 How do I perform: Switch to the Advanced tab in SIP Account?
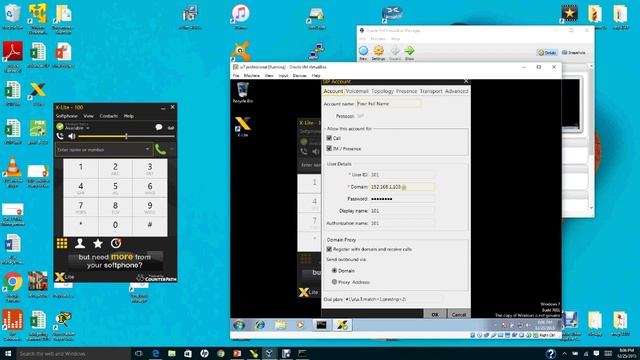(456, 91)
